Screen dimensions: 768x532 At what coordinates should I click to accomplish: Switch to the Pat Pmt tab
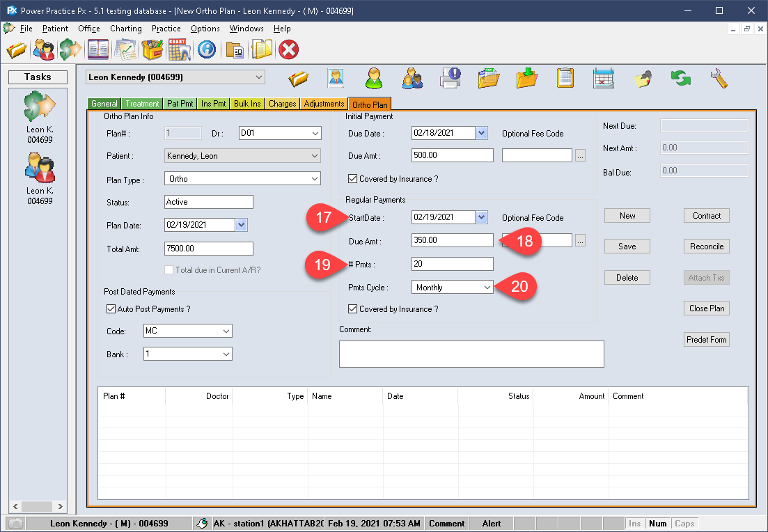point(180,104)
